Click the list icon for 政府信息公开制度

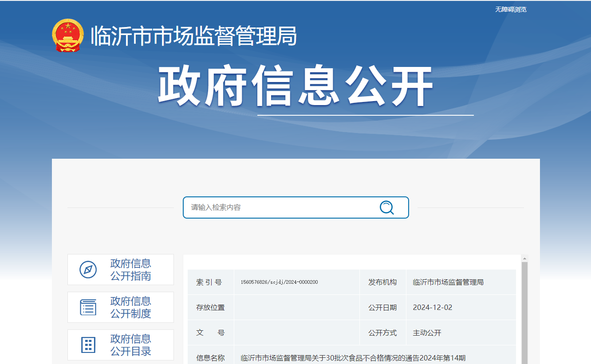[88, 307]
